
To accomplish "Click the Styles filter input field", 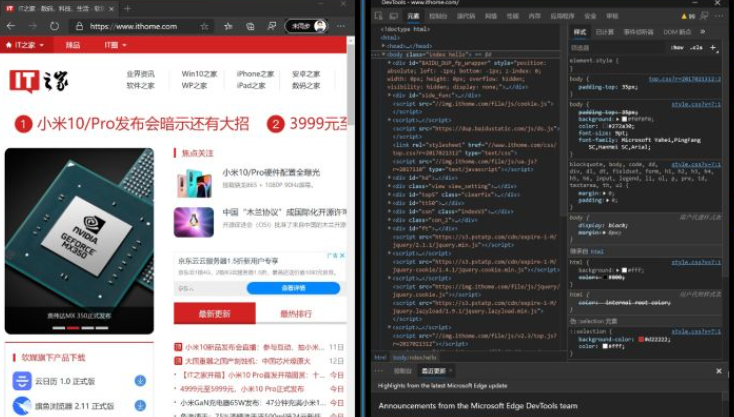I will pyautogui.click(x=617, y=48).
